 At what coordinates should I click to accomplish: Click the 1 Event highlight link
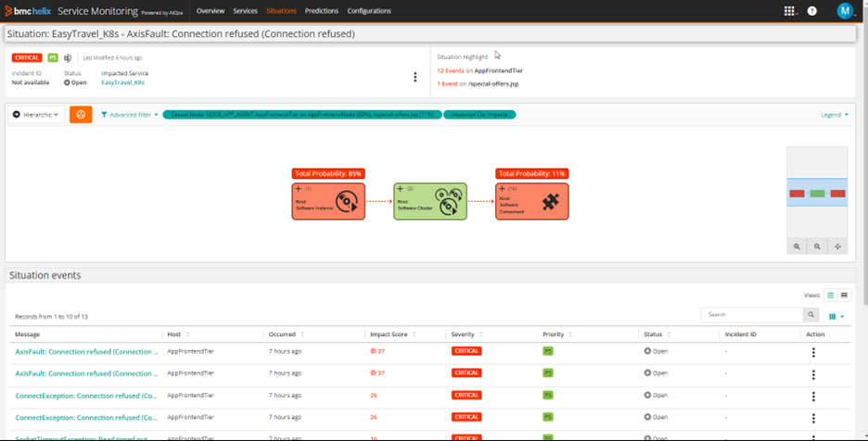point(447,84)
